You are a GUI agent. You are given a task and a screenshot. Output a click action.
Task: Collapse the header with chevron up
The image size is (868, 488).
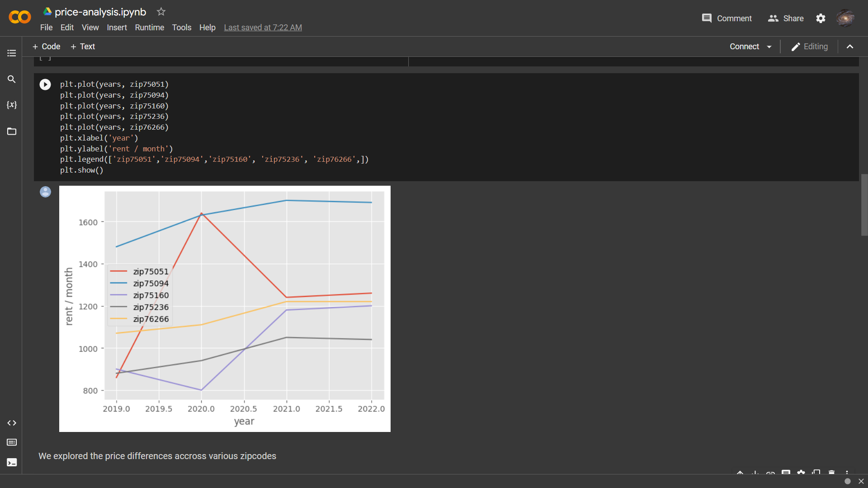850,47
